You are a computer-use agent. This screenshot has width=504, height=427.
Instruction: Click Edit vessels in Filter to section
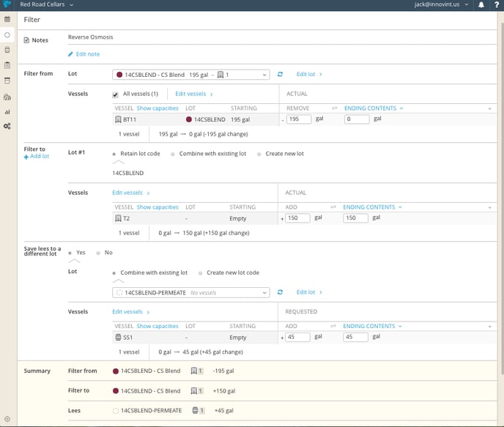coord(131,193)
